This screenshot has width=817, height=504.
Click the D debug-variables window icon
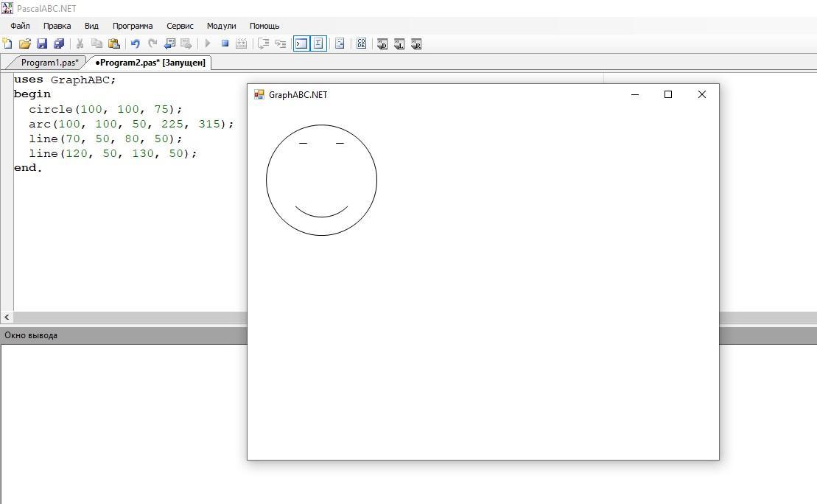(382, 44)
